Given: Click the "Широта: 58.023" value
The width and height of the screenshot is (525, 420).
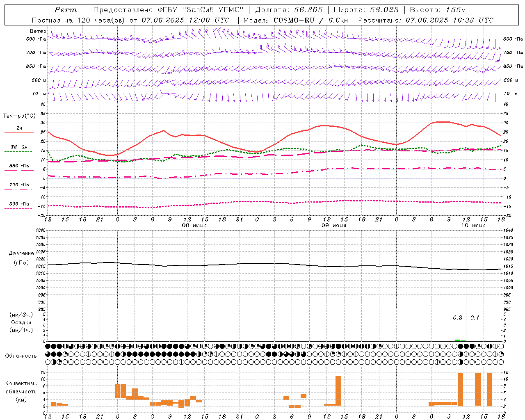Looking at the screenshot, I should pyautogui.click(x=366, y=10).
